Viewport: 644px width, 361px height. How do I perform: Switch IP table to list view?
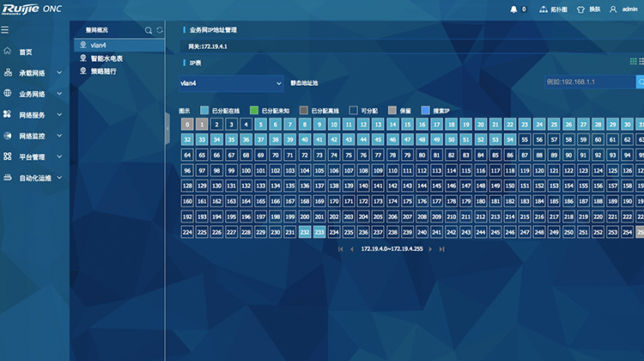click(641, 61)
